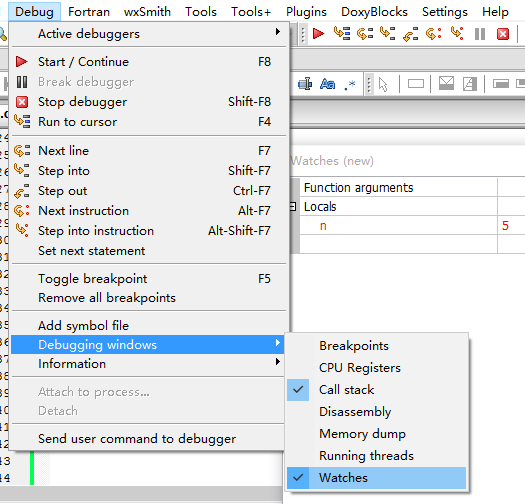Click the value 5 of variable n
The height and width of the screenshot is (504, 525).
[505, 226]
